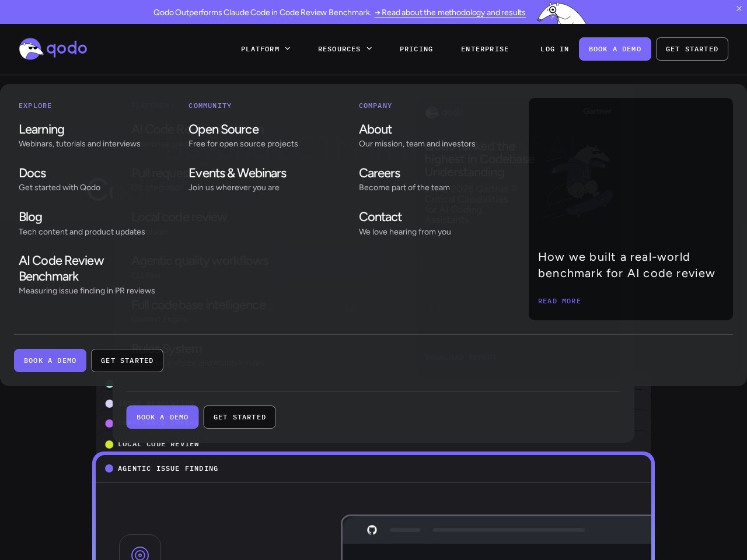Select Open Source under Community
Viewport: 747px width, 560px height.
[x=224, y=129]
